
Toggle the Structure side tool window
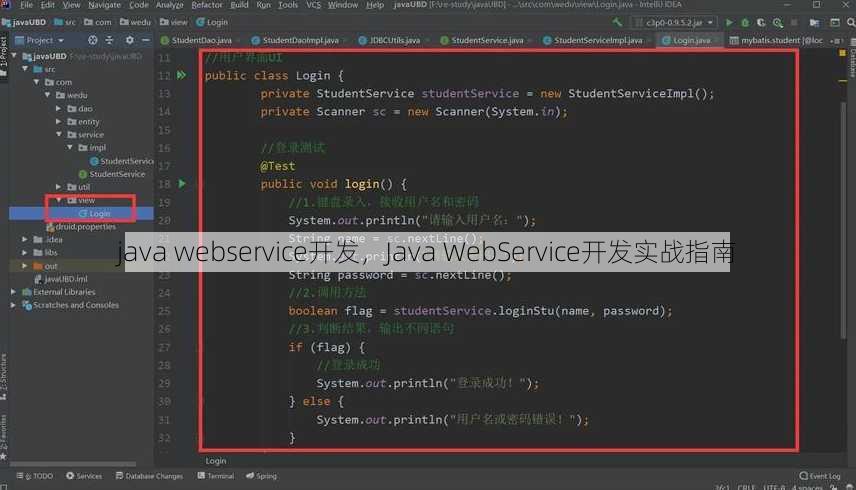3,377
